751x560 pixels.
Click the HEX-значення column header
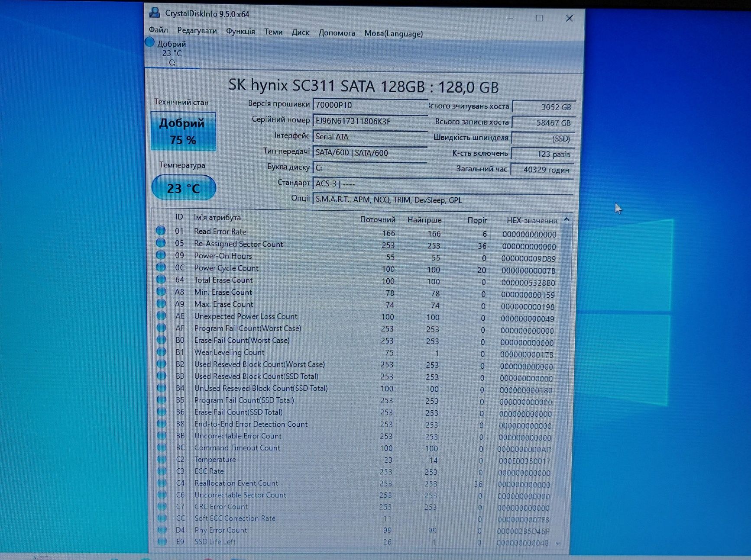532,220
